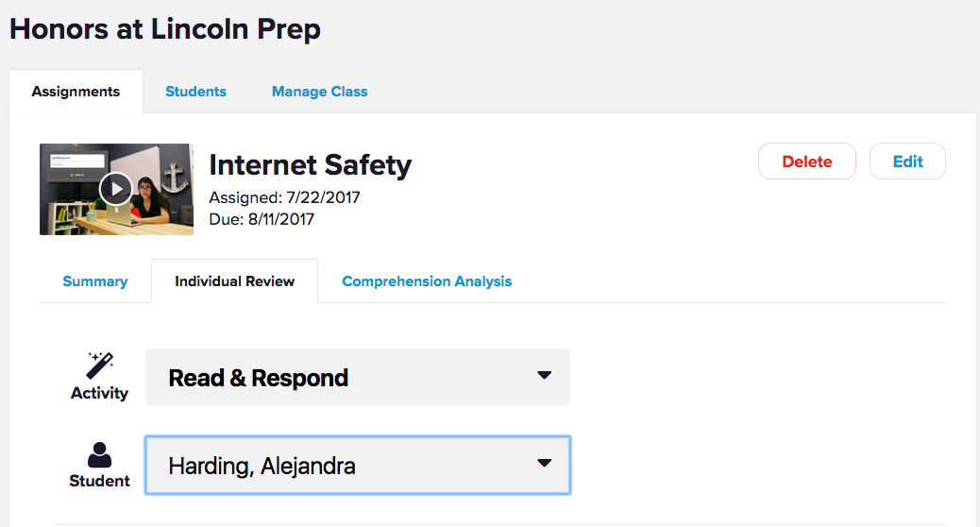Click the Due date text
This screenshot has height=527, width=980.
tap(262, 219)
